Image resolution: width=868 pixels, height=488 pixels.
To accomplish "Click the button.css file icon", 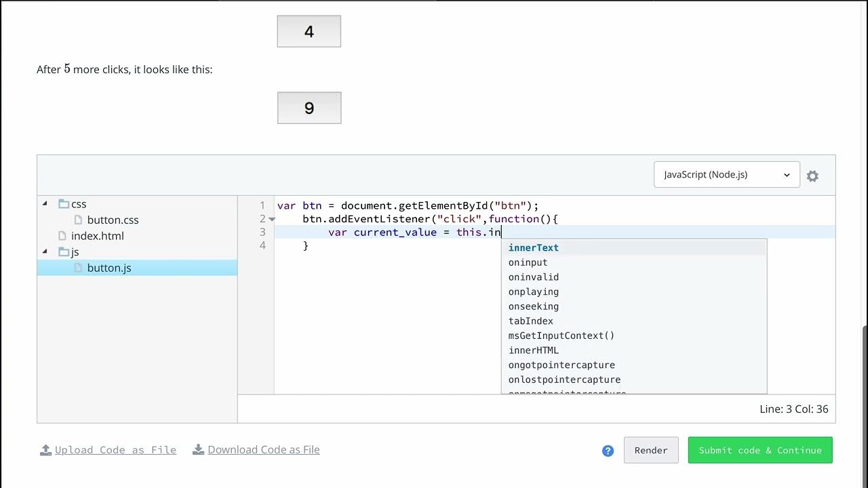I will click(x=79, y=220).
